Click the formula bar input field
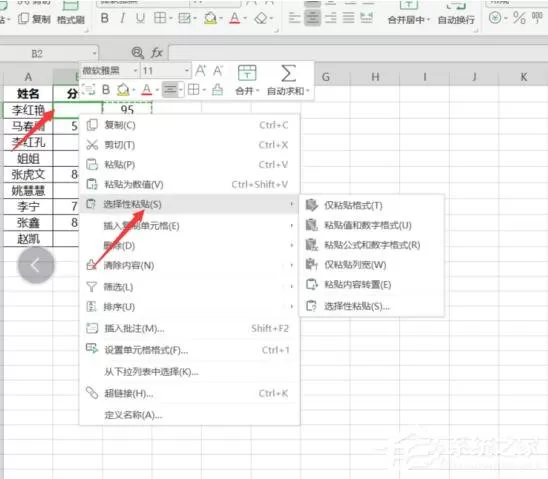Image resolution: width=548 pixels, height=479 pixels. pos(358,53)
